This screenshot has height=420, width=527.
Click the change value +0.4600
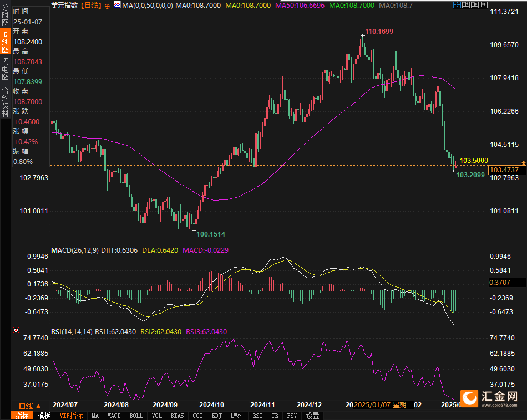tap(27, 121)
